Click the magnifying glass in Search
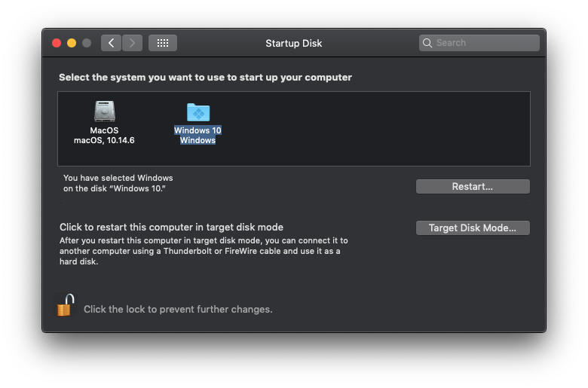Viewport: 588px width, 388px height. coord(427,43)
